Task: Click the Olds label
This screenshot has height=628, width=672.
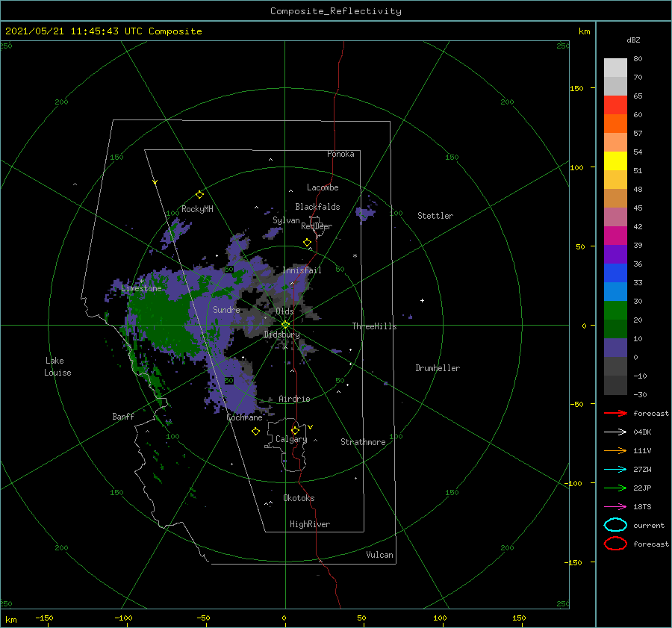Action: point(284,311)
